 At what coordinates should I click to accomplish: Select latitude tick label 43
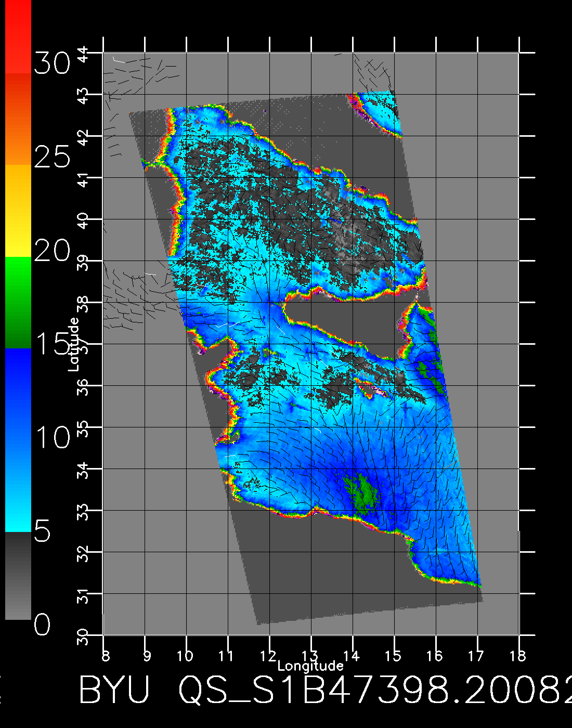point(83,95)
